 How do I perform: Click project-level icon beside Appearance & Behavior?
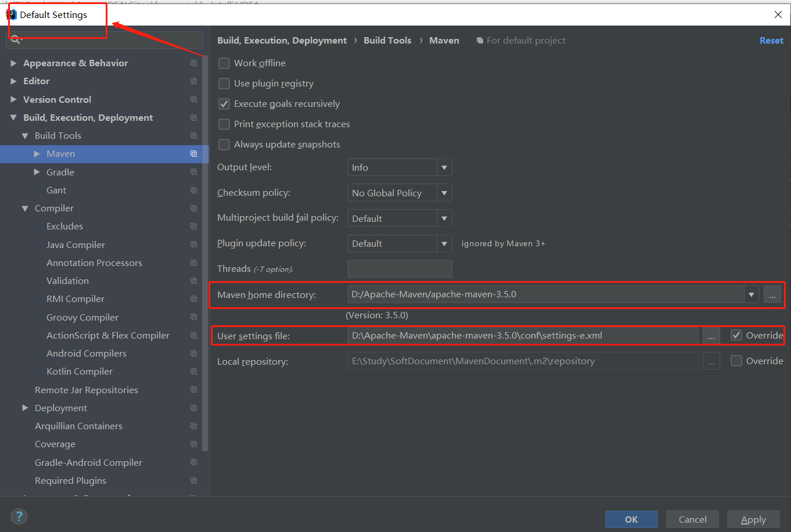pos(194,63)
